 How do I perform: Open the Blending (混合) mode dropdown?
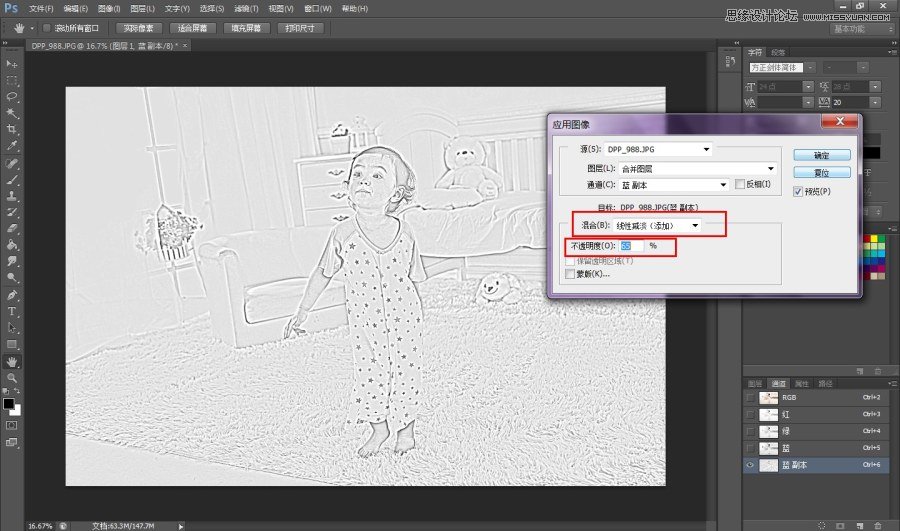tap(657, 226)
